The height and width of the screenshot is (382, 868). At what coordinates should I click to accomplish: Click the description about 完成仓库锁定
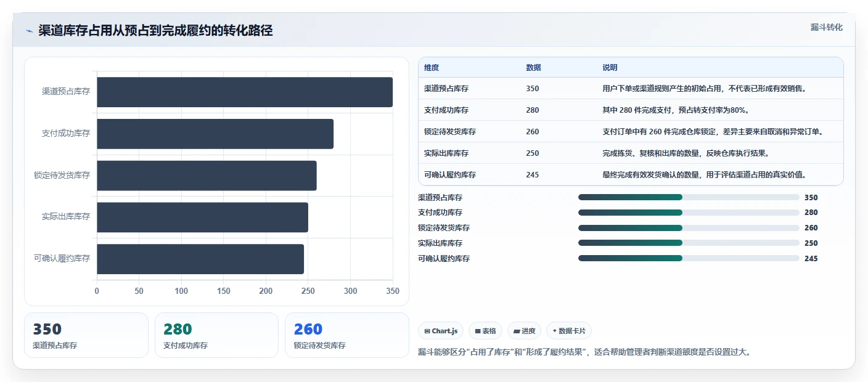tap(713, 132)
